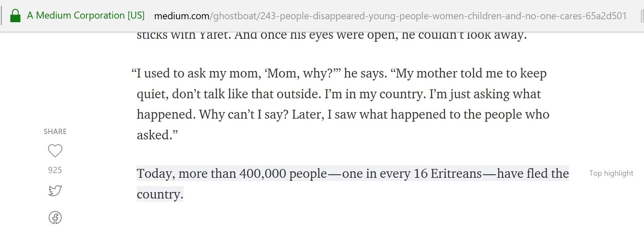
Task: Click the Top highlight label
Action: tap(611, 173)
